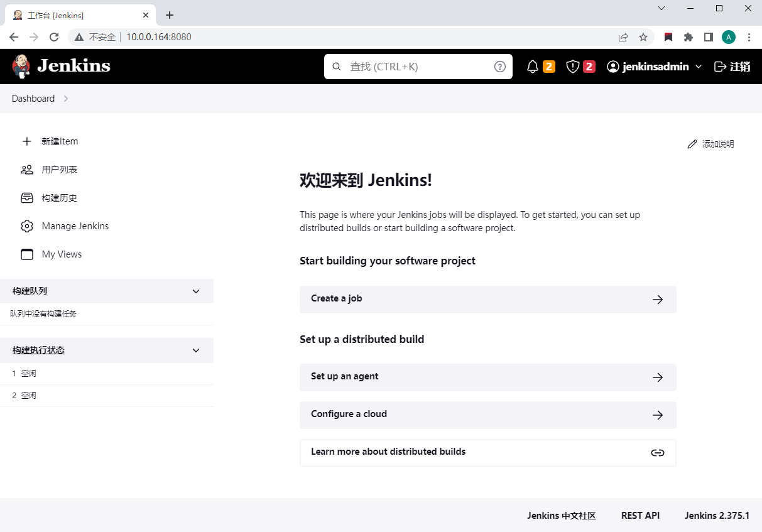Toggle the browser side panel icon
Image resolution: width=762 pixels, height=532 pixels.
[x=709, y=37]
